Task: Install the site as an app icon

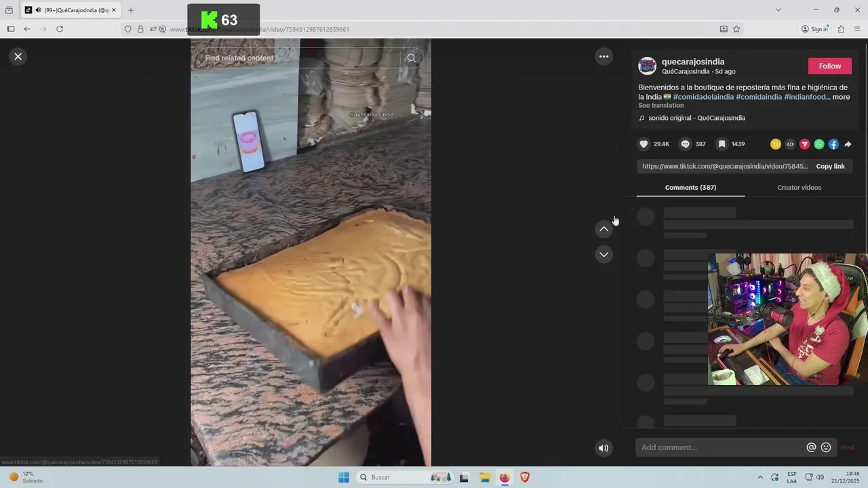Action: 724,29
